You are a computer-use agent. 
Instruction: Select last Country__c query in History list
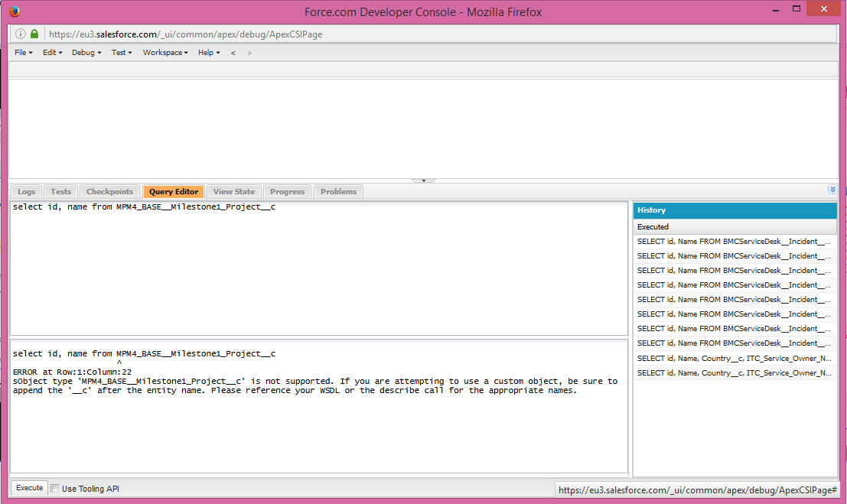tap(734, 372)
